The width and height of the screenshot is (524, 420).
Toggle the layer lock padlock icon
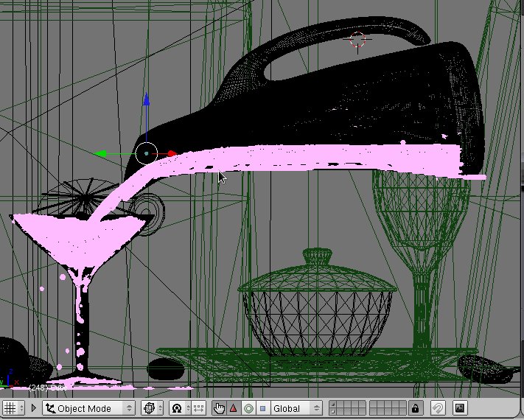point(415,408)
